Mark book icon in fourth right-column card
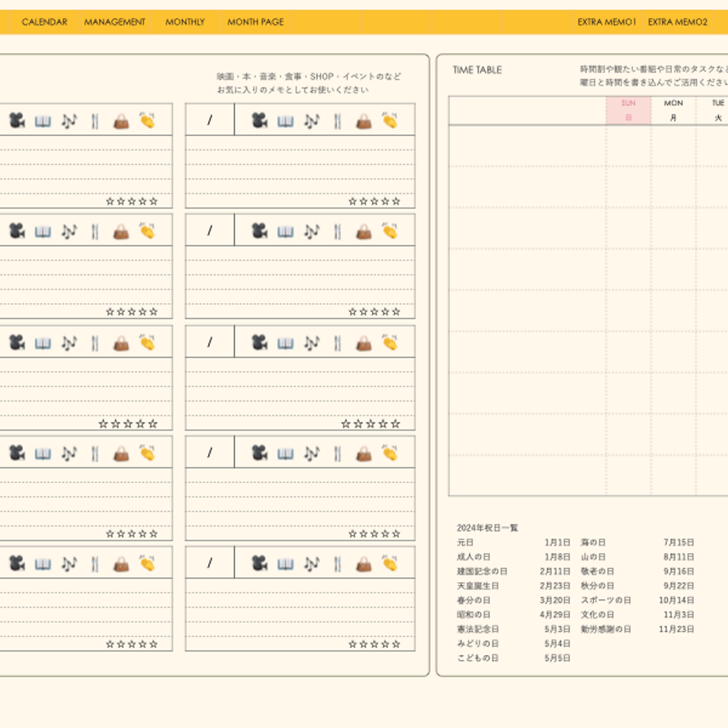This screenshot has height=728, width=728. 286,453
